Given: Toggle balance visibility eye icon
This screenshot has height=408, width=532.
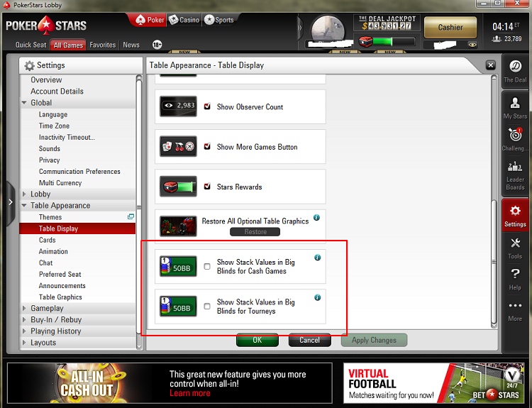Looking at the screenshot, I should (472, 45).
